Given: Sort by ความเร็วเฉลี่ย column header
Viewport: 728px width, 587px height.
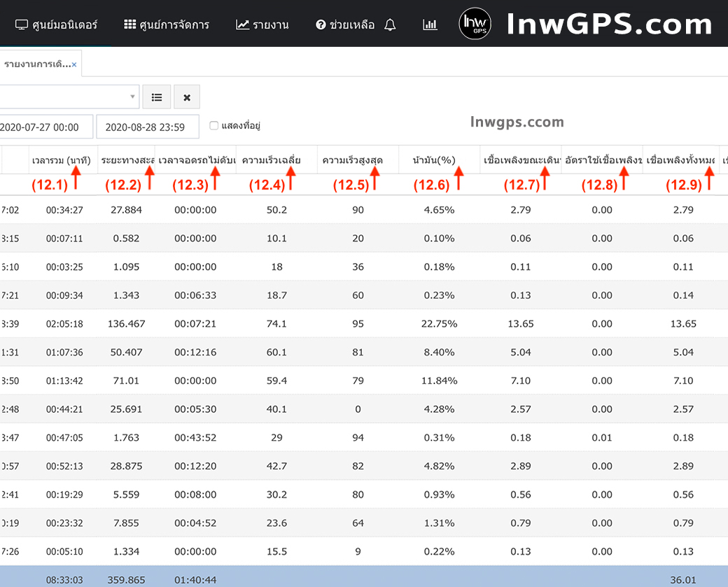Looking at the screenshot, I should click(272, 160).
